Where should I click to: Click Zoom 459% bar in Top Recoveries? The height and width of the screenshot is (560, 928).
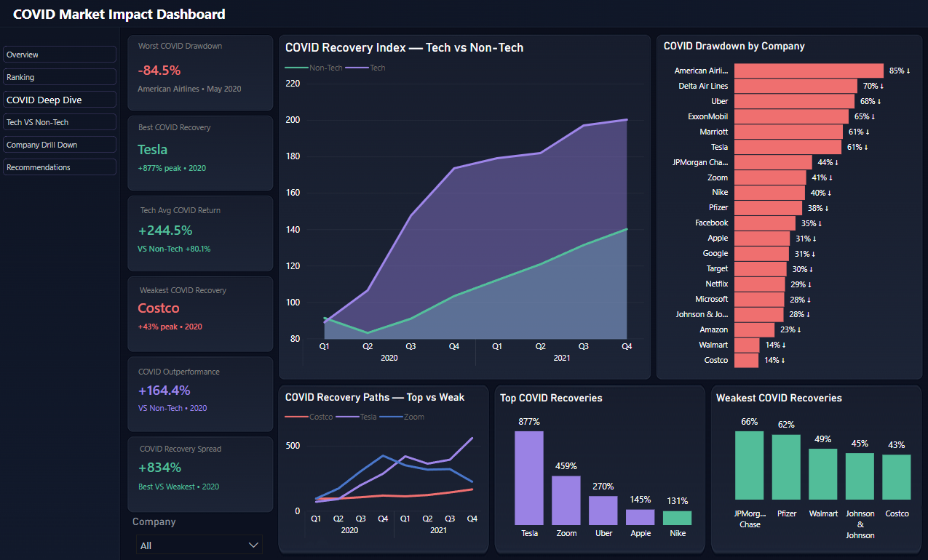[x=566, y=500]
